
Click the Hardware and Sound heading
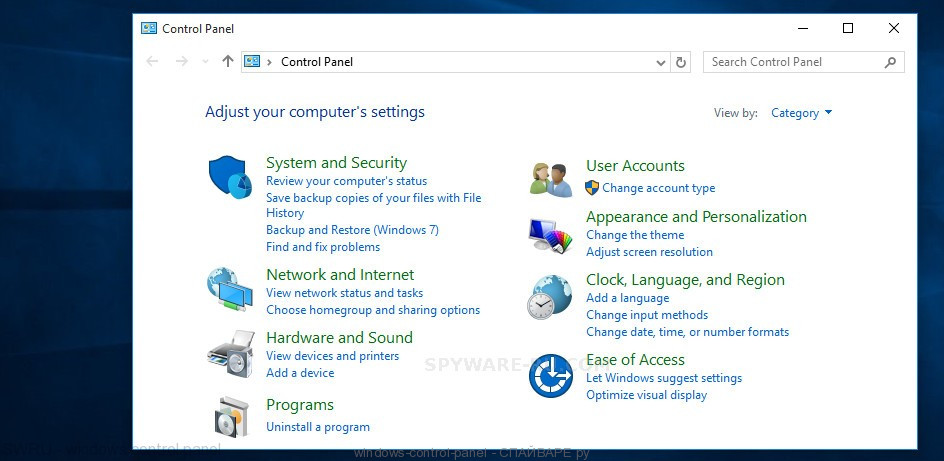coord(340,337)
